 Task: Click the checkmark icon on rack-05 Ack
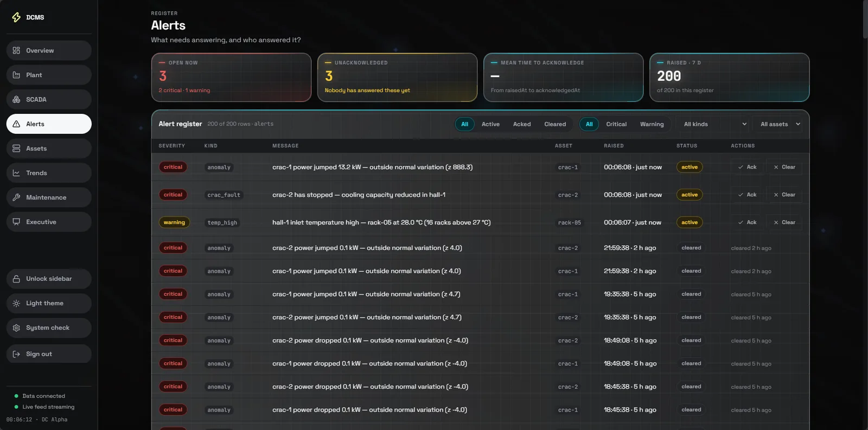click(x=741, y=222)
